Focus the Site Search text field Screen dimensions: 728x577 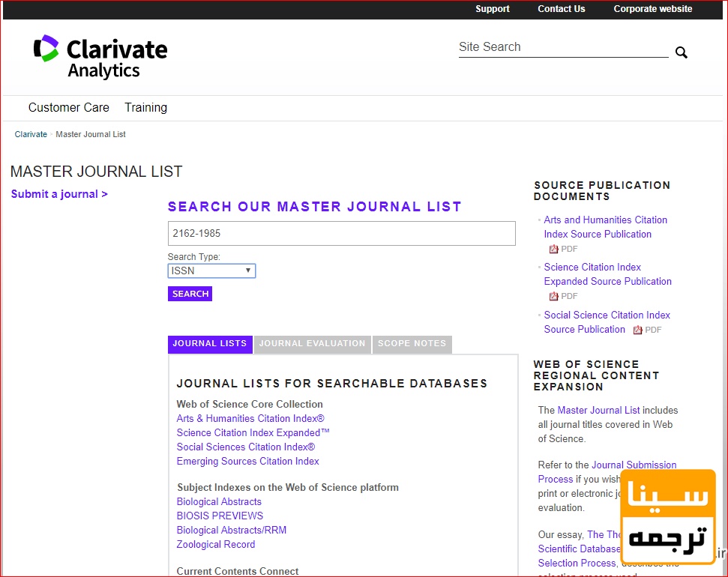pyautogui.click(x=562, y=47)
